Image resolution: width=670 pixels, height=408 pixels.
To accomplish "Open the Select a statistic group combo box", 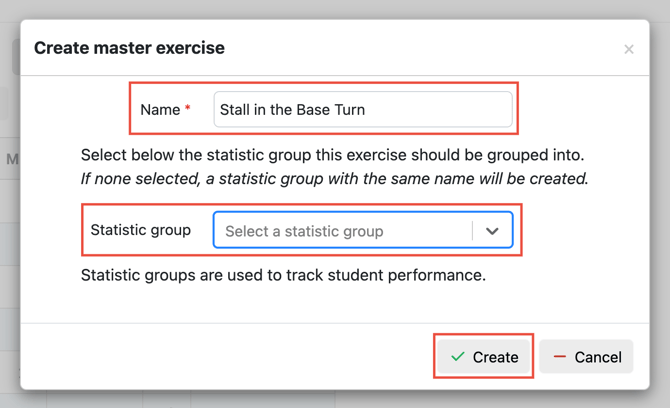I will tap(363, 230).
